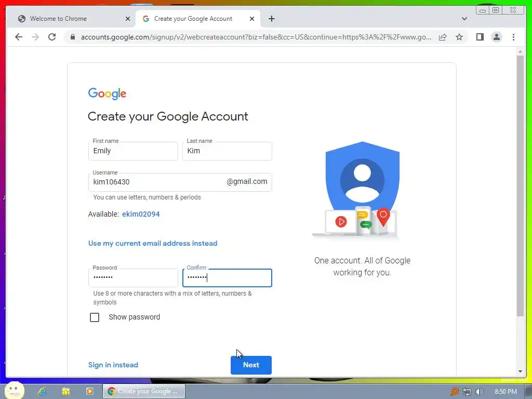Click the Username field containing kim106430

click(180, 182)
